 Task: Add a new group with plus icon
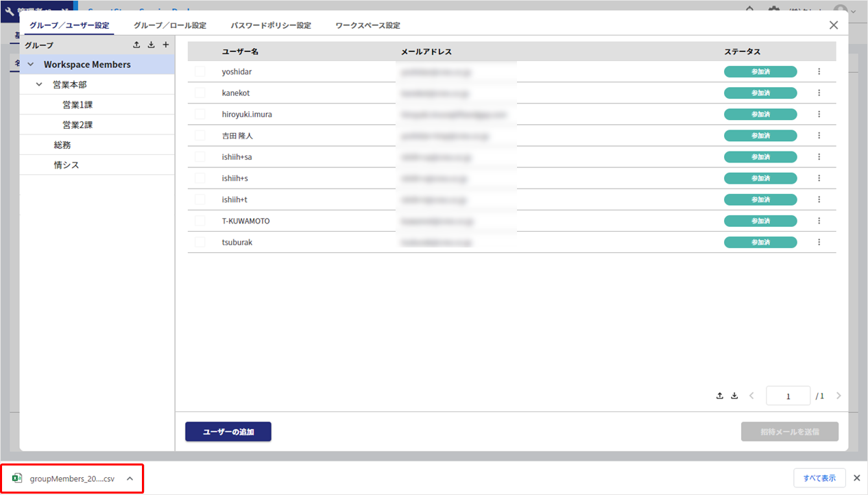click(165, 45)
